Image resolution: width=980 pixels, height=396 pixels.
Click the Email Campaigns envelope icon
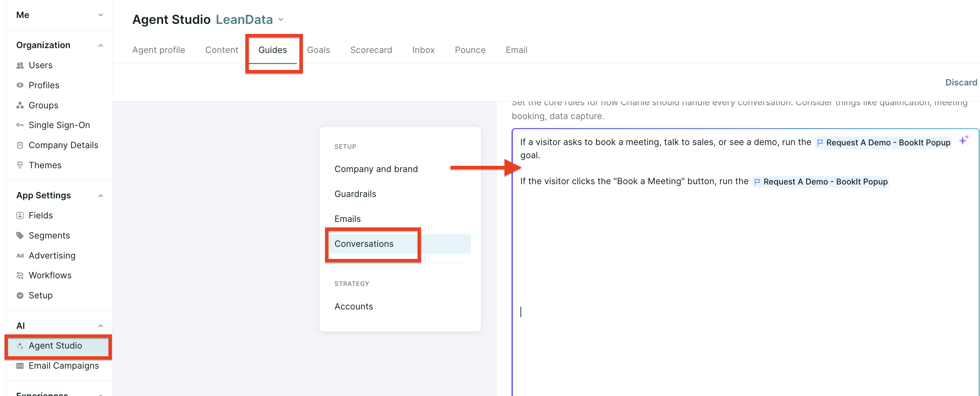[x=20, y=366]
